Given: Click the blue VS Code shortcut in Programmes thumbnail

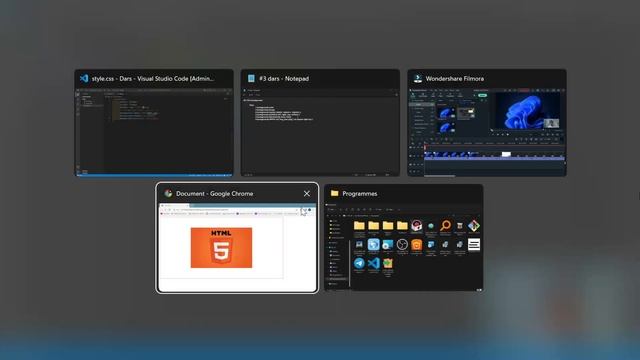Looking at the screenshot, I should click(373, 263).
